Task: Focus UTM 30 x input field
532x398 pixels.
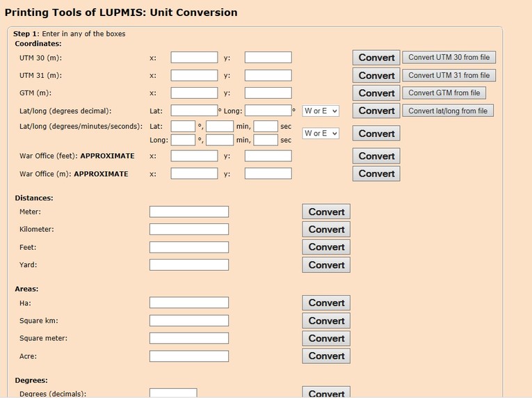Action: pyautogui.click(x=194, y=57)
